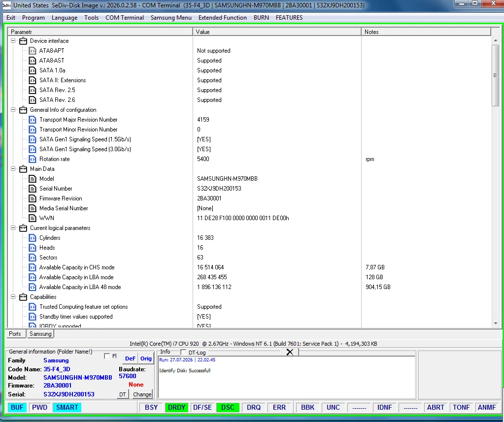Toggle the Fl checkbox
This screenshot has width=504, height=422.
[107, 356]
